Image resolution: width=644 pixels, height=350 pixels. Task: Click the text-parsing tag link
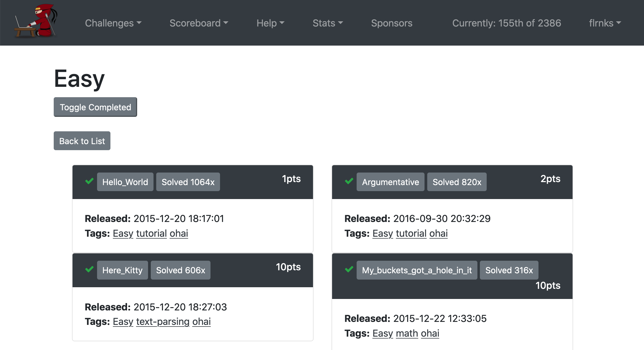tap(162, 322)
